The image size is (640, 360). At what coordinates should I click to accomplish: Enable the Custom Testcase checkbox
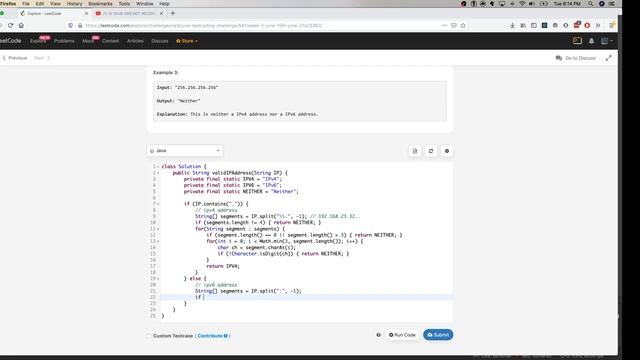[x=149, y=336]
